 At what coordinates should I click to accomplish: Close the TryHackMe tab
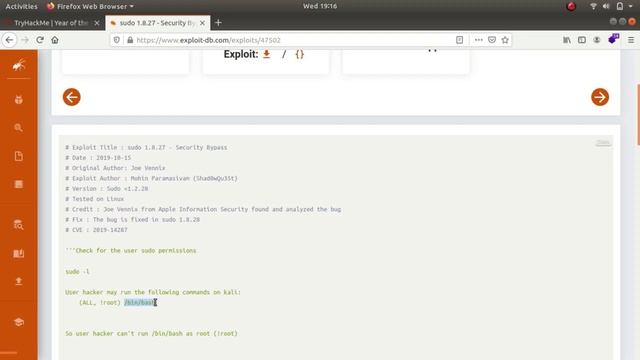97,23
